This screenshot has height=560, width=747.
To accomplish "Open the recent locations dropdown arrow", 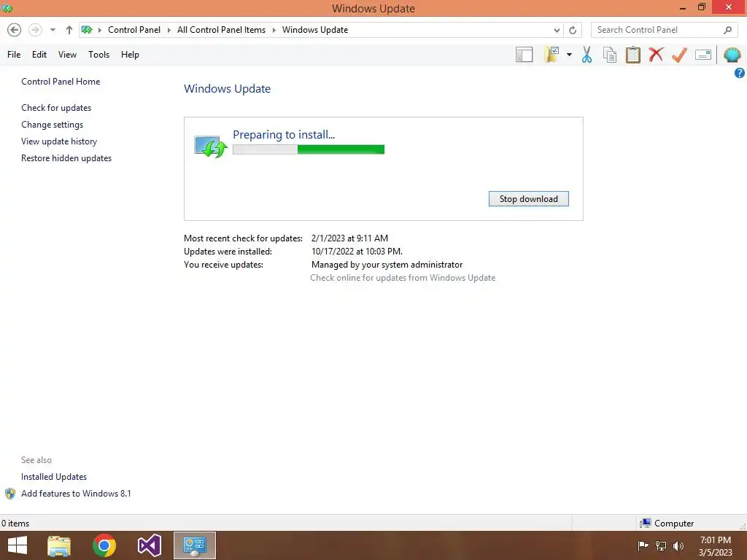I will [x=53, y=30].
